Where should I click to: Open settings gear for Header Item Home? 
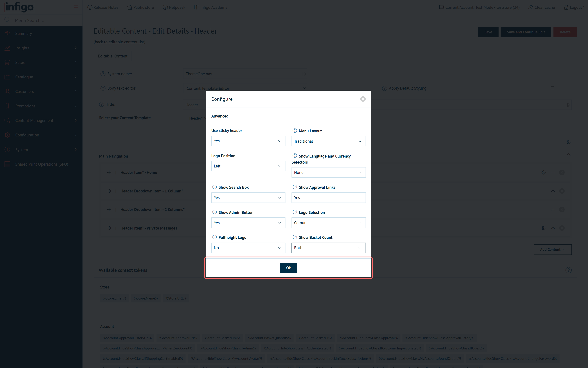click(543, 172)
